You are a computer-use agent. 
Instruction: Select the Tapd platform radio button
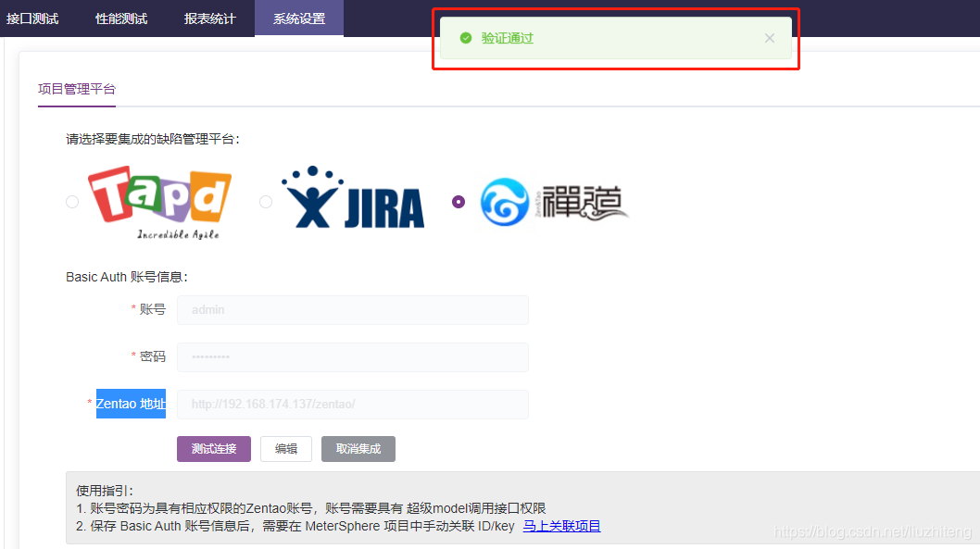72,202
